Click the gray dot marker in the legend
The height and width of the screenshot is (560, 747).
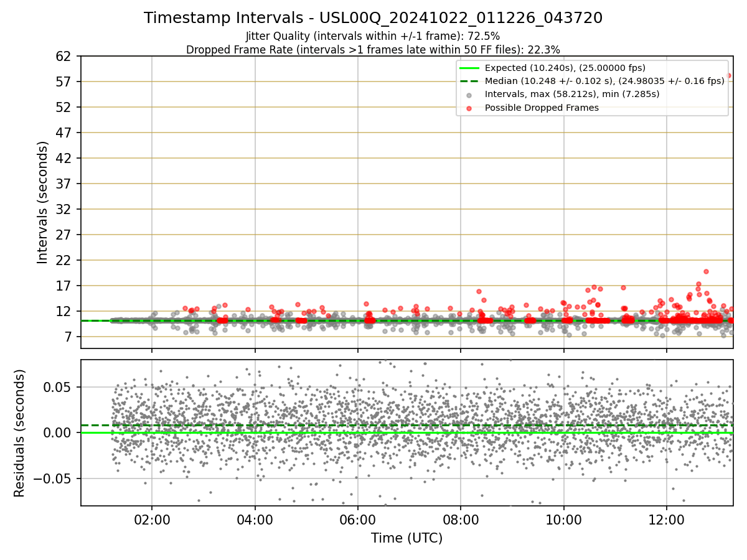click(469, 95)
